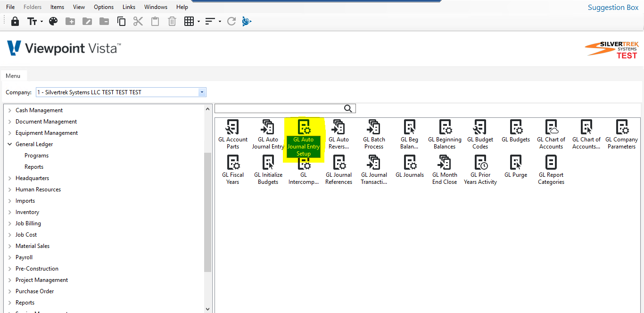
Task: Expand the Payroll folder
Action: coord(10,257)
